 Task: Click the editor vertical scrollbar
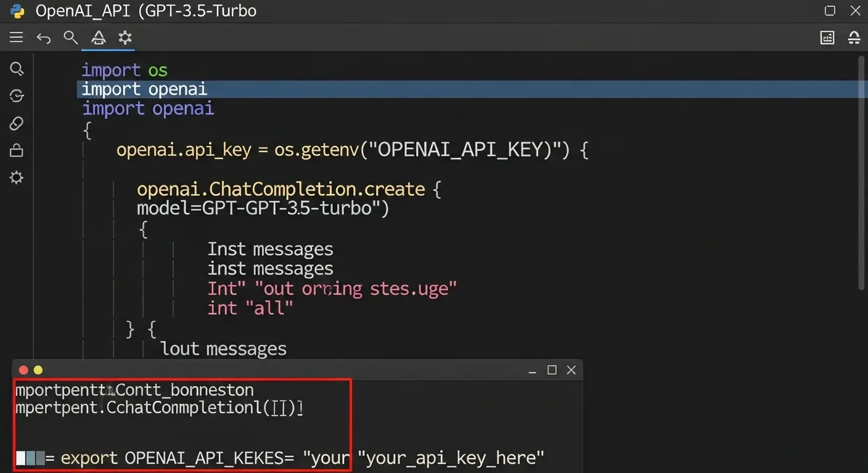point(861,172)
